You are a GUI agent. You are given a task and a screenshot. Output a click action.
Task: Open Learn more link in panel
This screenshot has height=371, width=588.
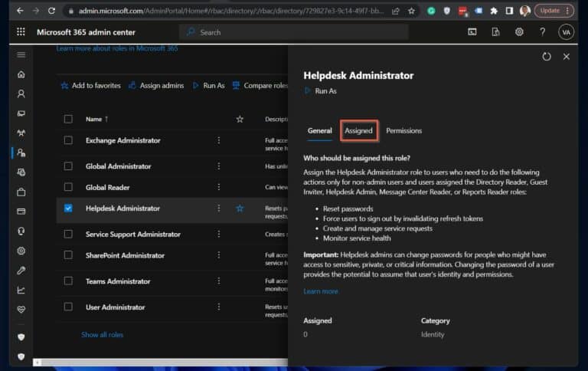point(321,291)
